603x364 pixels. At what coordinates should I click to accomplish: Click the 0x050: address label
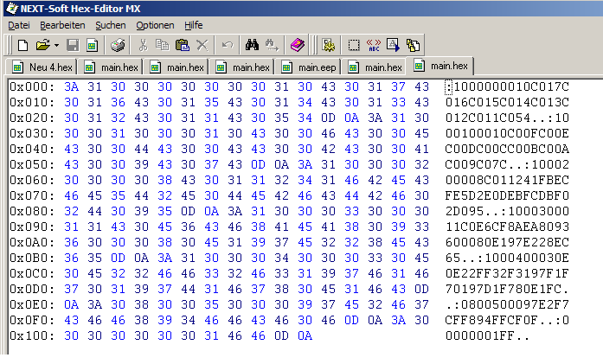pos(32,164)
